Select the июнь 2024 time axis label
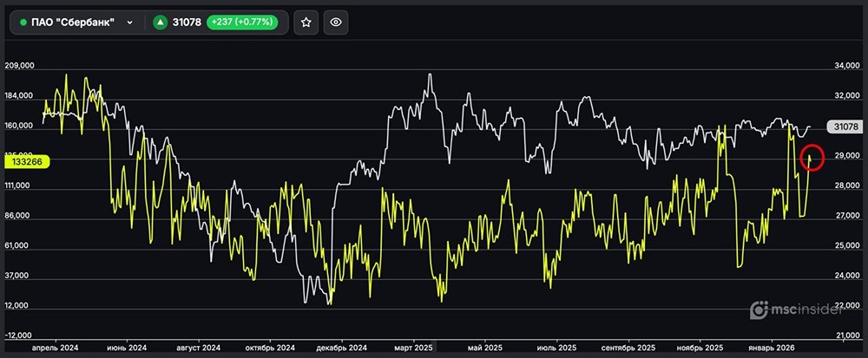868x358 pixels. [127, 348]
